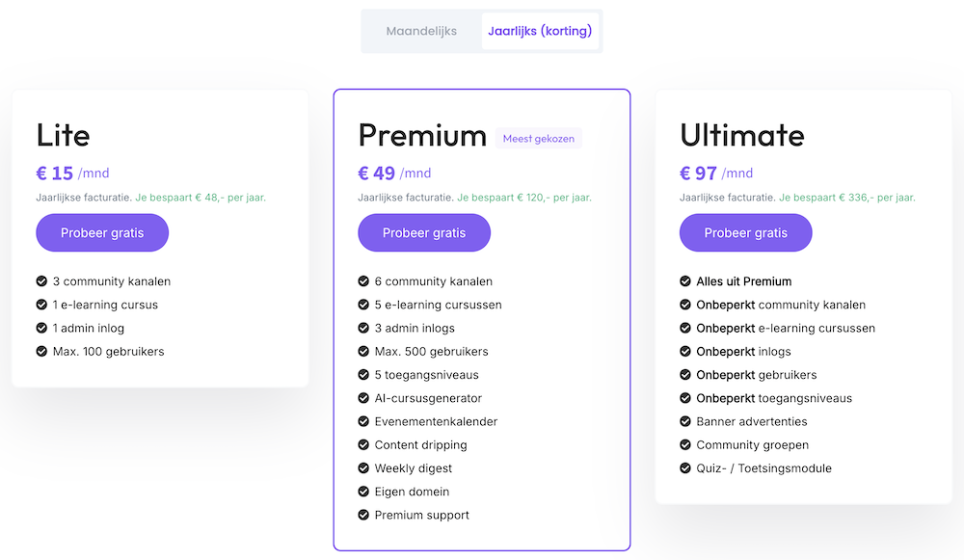Click the 'Premium' plan title
Viewport: 964px width, 560px height.
click(422, 136)
